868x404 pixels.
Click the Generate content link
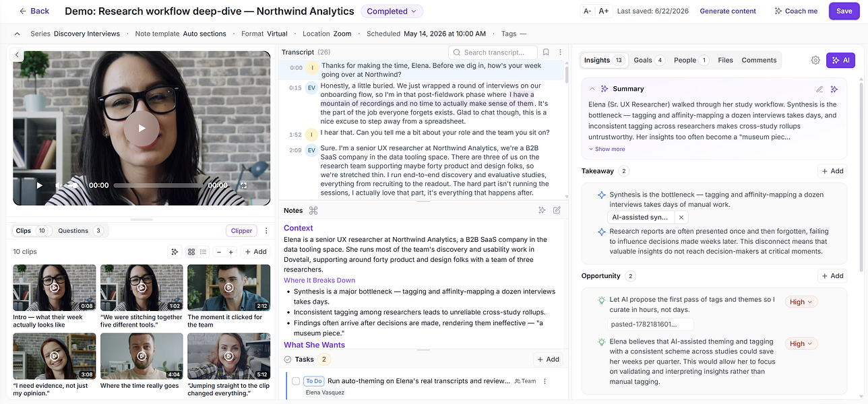click(x=728, y=11)
